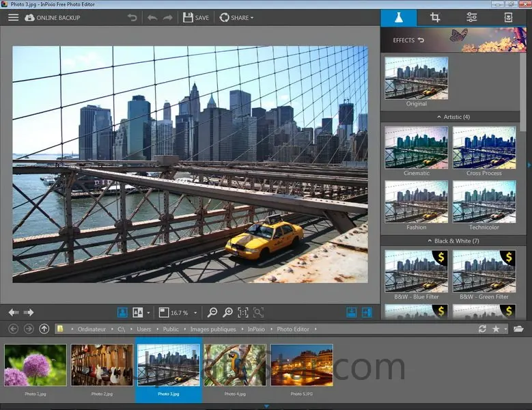Image resolution: width=532 pixels, height=410 pixels.
Task: Click the Online Backup cloud button
Action: (53, 18)
